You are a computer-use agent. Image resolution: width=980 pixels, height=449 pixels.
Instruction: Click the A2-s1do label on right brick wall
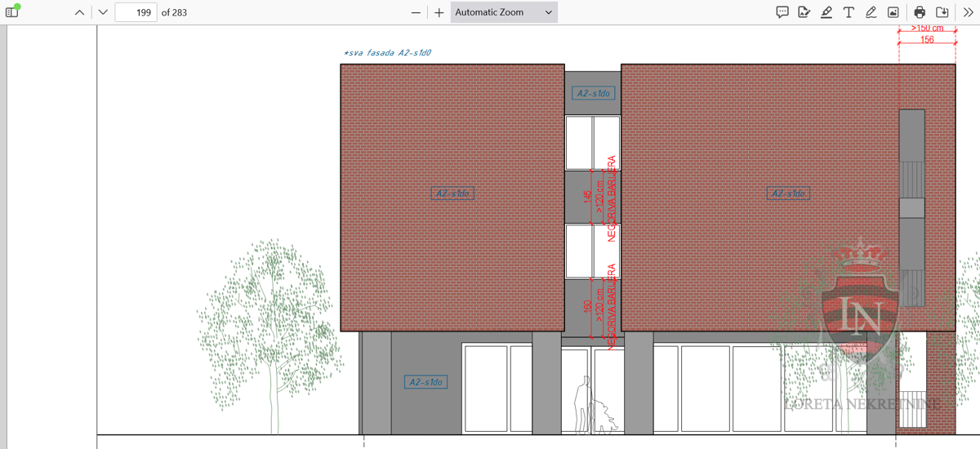click(x=789, y=193)
